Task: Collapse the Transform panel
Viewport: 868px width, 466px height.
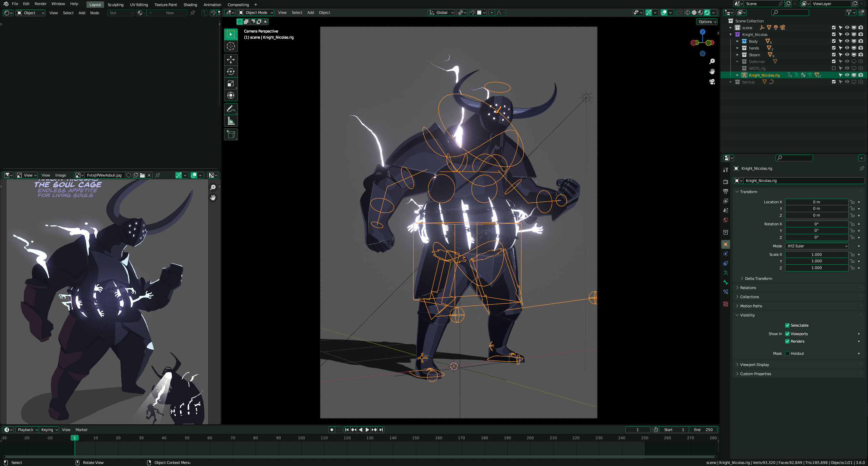Action: pyautogui.click(x=748, y=192)
